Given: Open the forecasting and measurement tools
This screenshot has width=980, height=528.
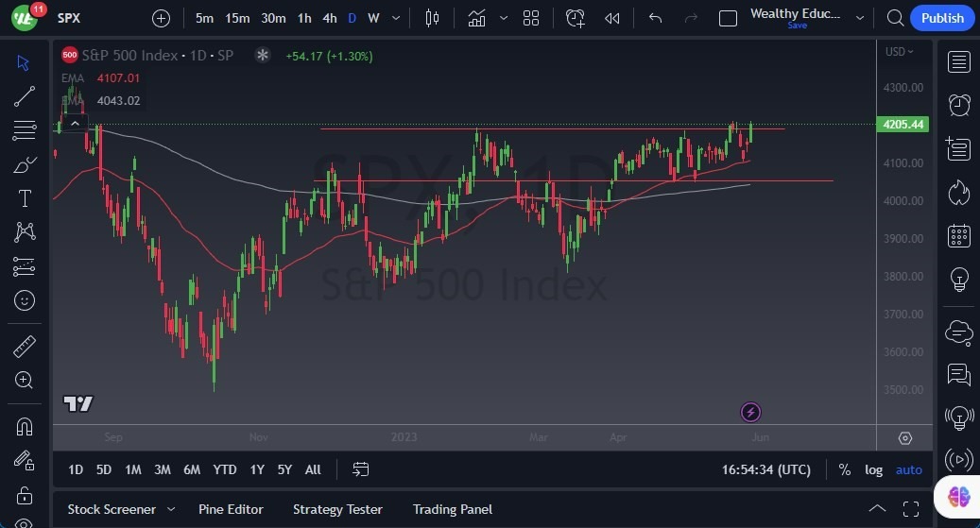Looking at the screenshot, I should (24, 266).
